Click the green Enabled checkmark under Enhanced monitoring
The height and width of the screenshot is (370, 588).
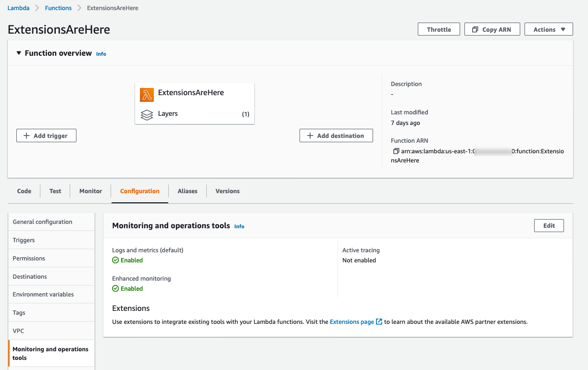[115, 288]
